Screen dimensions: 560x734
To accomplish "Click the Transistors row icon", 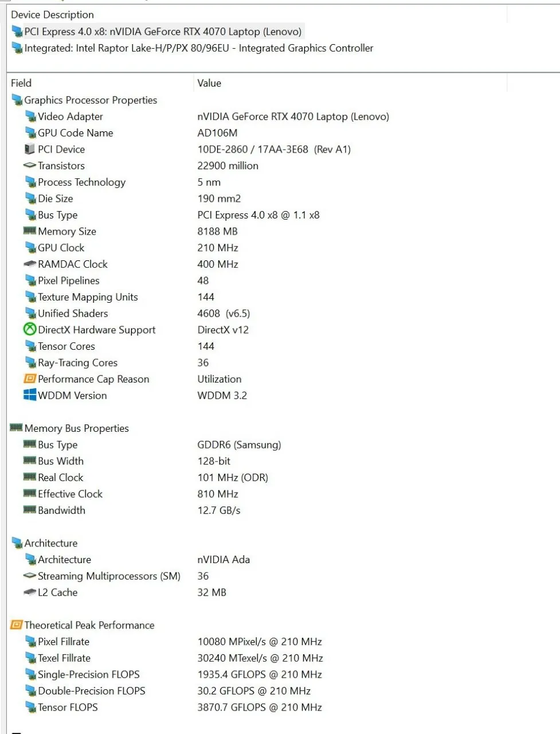I will pyautogui.click(x=30, y=166).
